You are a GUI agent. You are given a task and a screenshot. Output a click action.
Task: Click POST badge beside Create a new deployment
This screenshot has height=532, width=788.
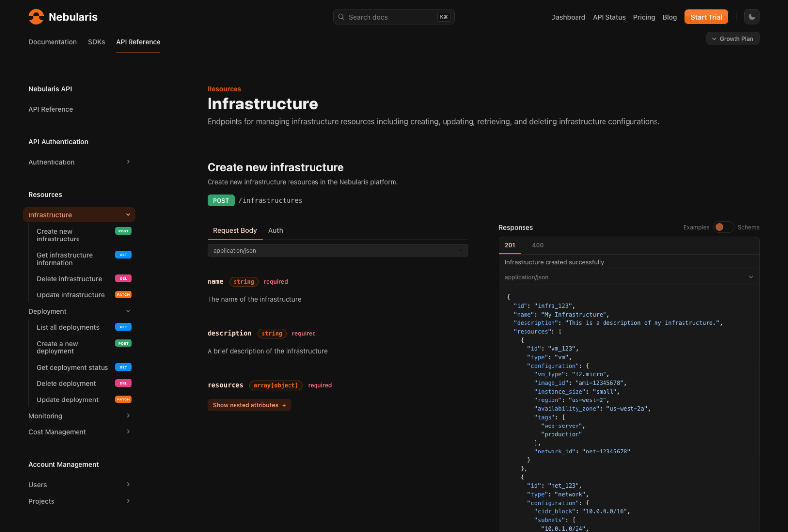click(123, 343)
